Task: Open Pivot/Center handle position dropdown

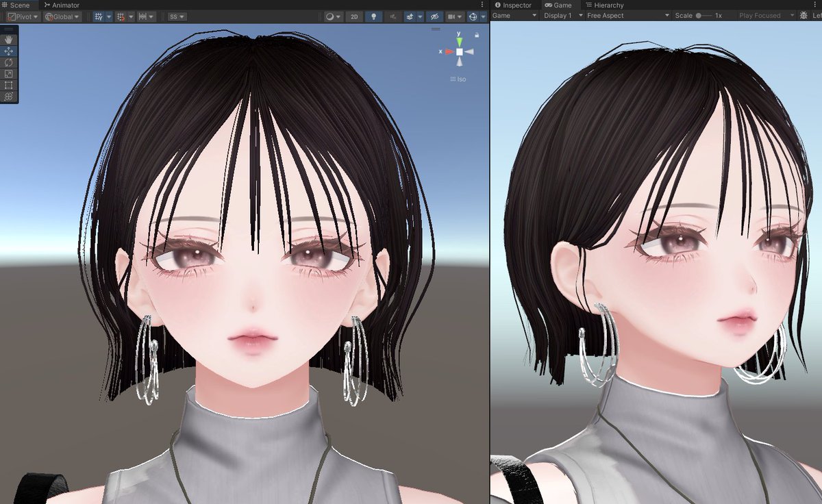Action: 23,16
